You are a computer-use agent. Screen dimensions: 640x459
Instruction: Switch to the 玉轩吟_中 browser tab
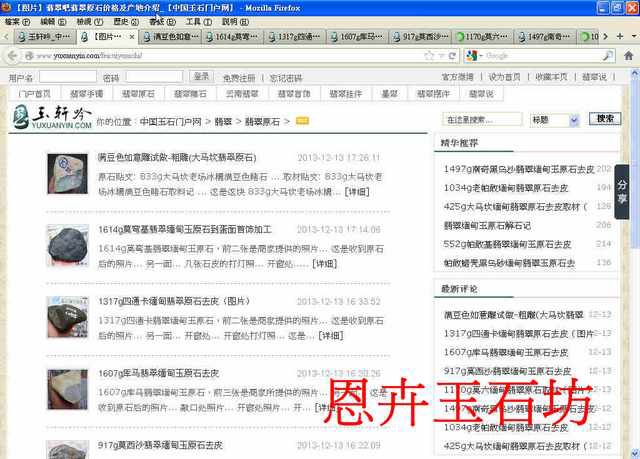coord(44,37)
